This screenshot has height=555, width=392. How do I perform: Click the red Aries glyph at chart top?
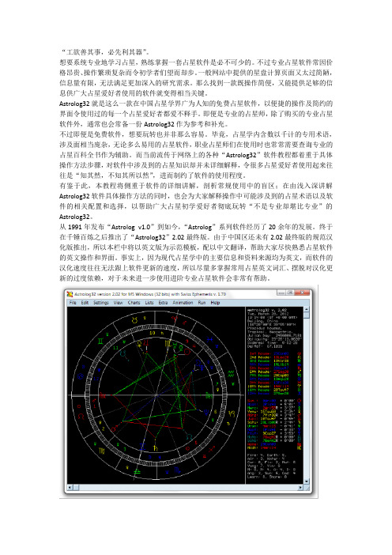click(175, 318)
